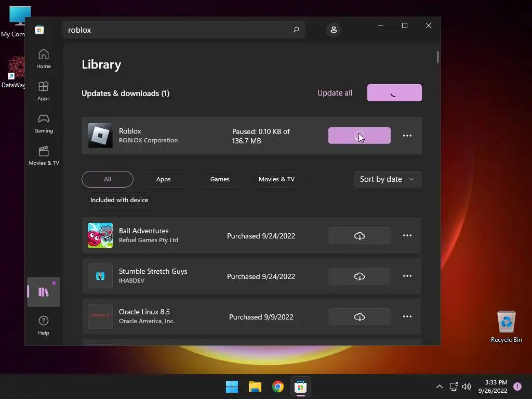Image resolution: width=532 pixels, height=399 pixels.
Task: Open notification badge in taskbar
Action: (517, 387)
